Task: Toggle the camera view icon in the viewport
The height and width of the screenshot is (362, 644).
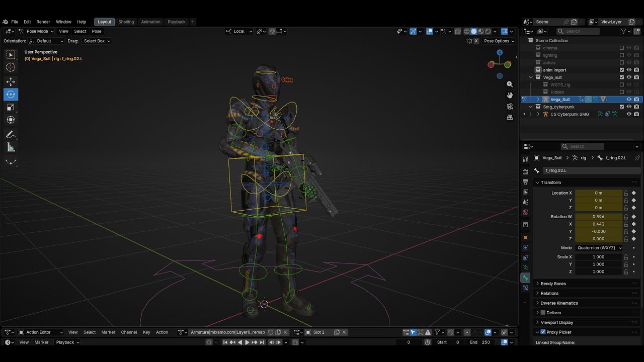Action: click(510, 107)
